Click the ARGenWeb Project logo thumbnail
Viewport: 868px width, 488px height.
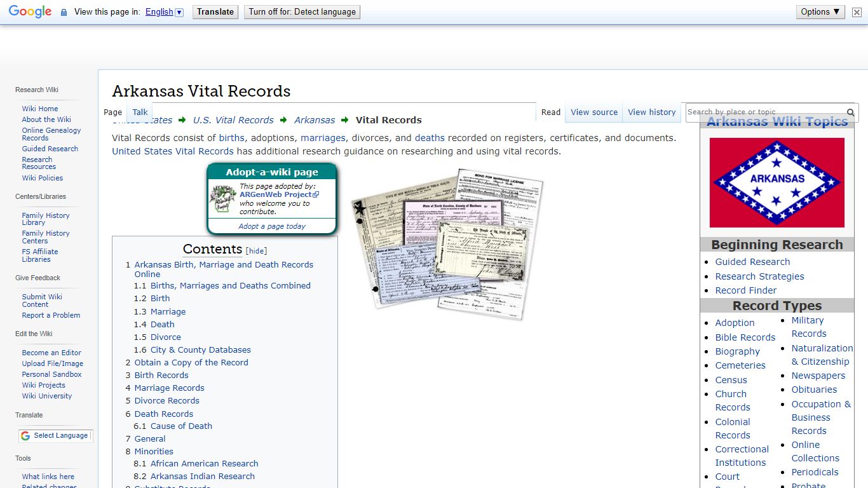[223, 199]
